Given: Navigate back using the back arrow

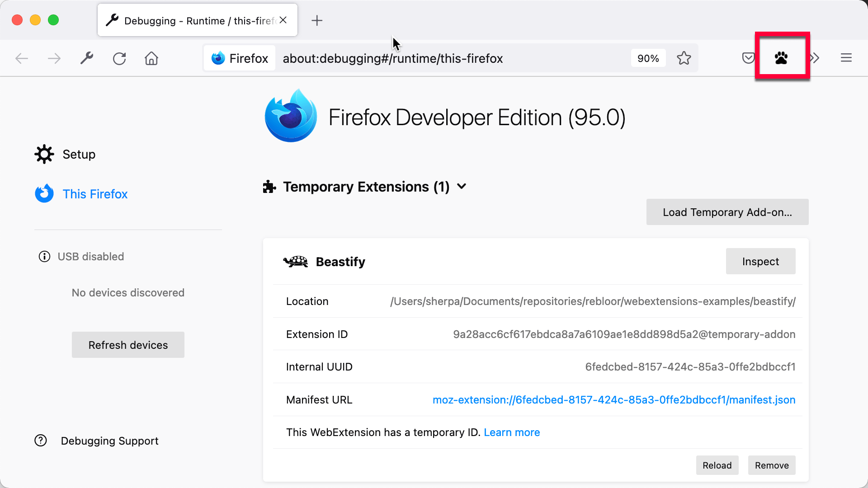Looking at the screenshot, I should tap(21, 58).
